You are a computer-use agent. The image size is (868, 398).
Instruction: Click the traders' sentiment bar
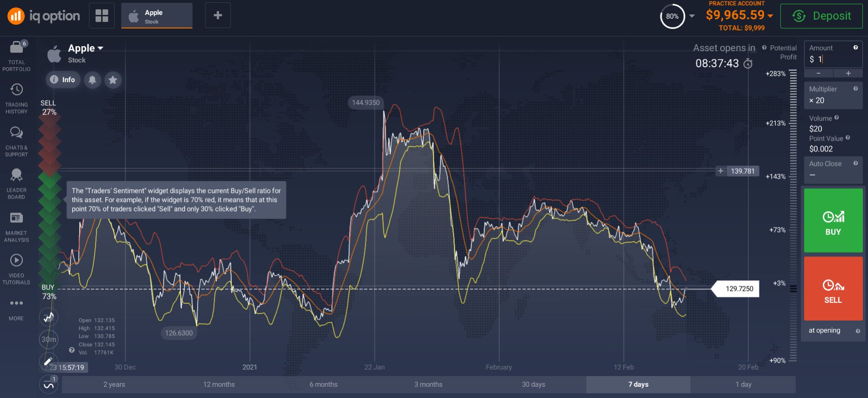tap(49, 199)
